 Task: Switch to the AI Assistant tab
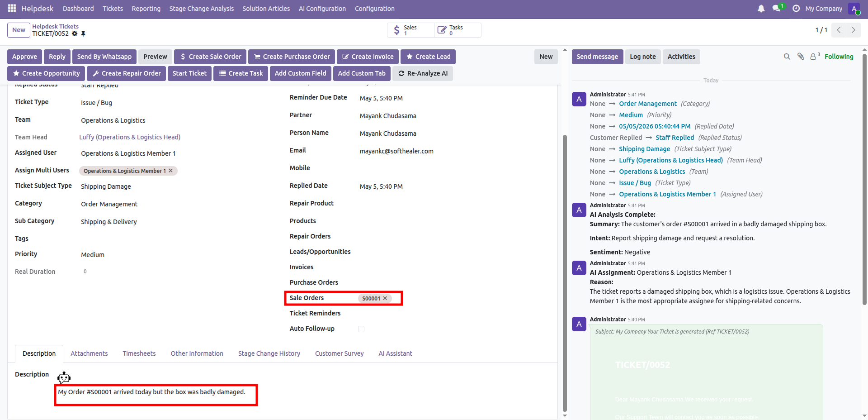pyautogui.click(x=396, y=353)
